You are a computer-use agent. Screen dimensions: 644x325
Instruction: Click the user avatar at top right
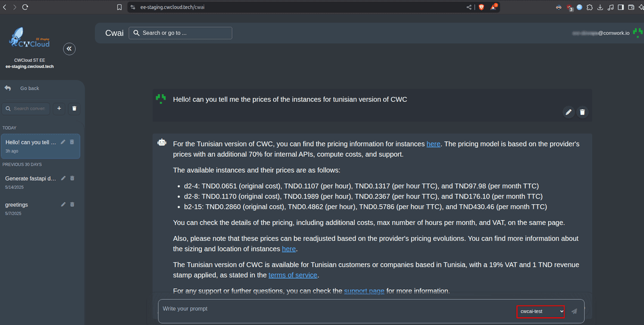tap(638, 33)
